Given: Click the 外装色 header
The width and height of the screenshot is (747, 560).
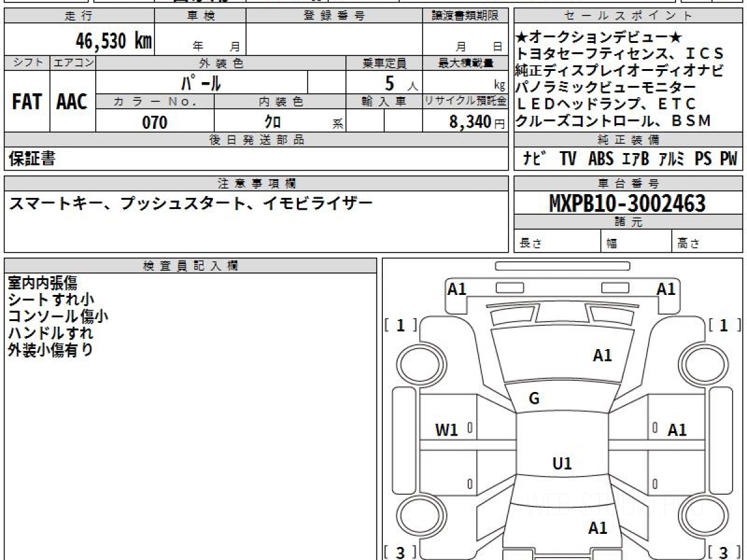Looking at the screenshot, I should [221, 62].
